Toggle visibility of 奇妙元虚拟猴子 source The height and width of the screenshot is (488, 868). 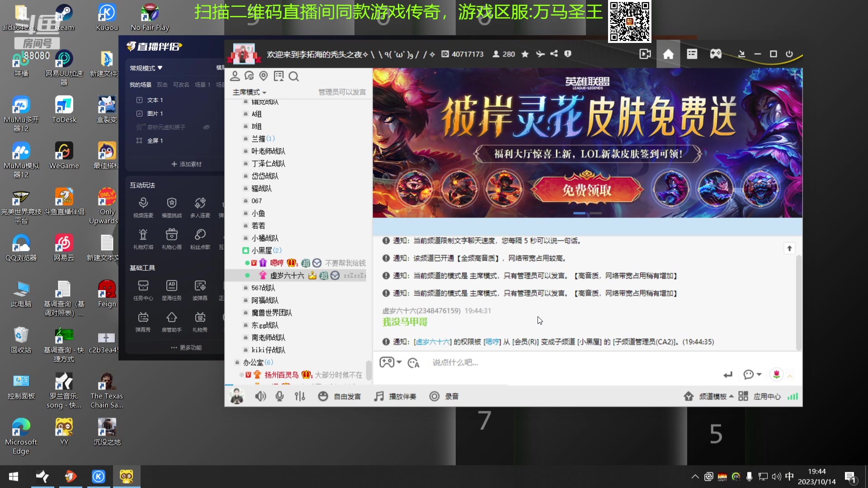click(x=207, y=127)
